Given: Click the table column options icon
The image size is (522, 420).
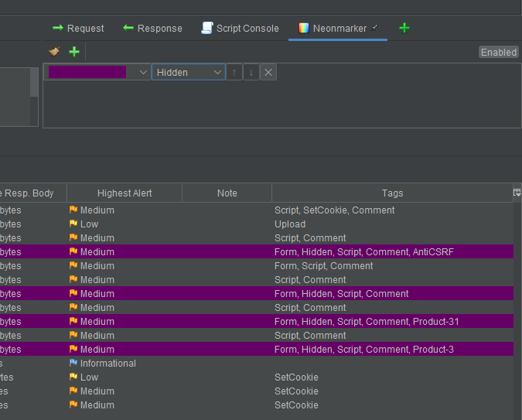Looking at the screenshot, I should pyautogui.click(x=517, y=193).
